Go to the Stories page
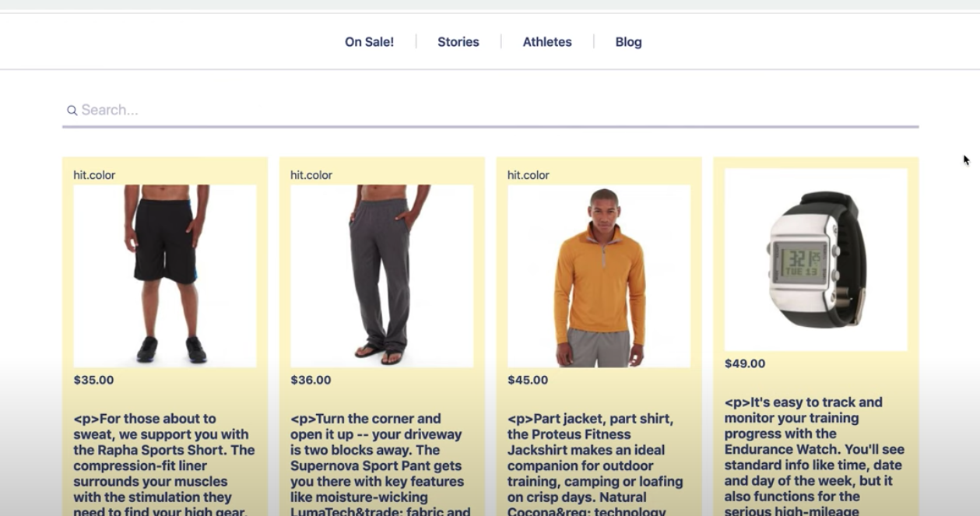The height and width of the screenshot is (516, 980). [458, 42]
